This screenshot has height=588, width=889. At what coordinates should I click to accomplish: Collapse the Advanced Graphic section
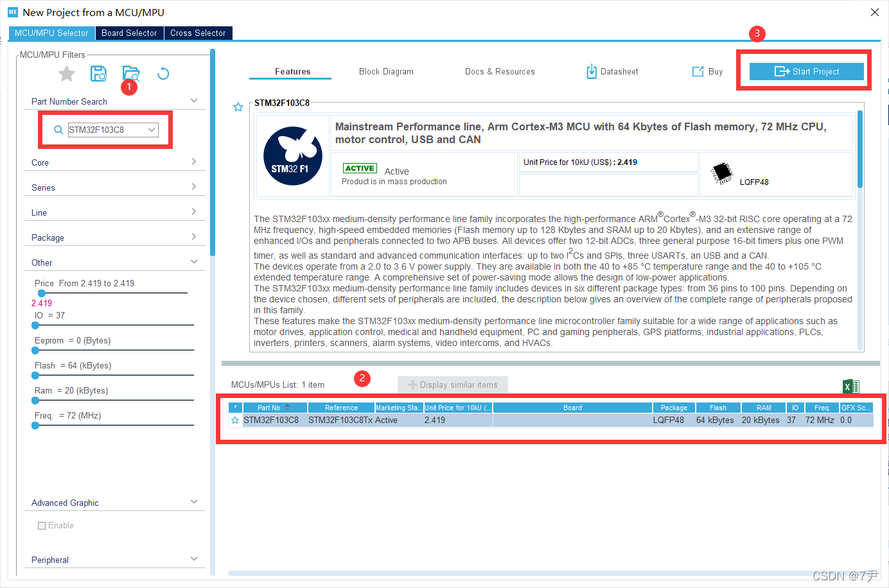(194, 502)
